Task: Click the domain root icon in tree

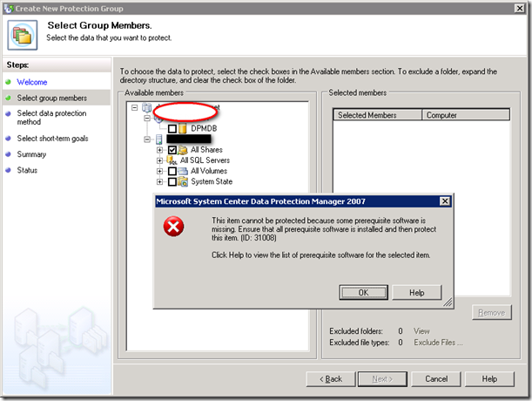Action: pyautogui.click(x=146, y=107)
